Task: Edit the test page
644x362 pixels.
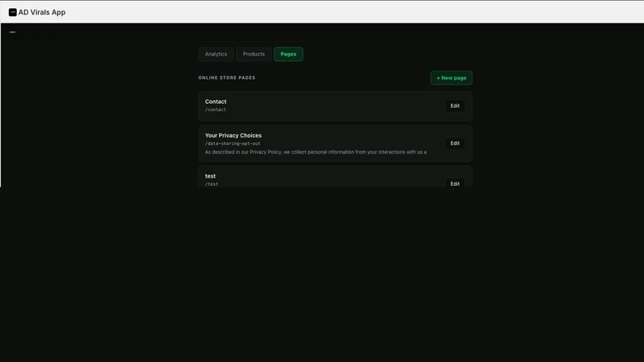Action: point(455,183)
